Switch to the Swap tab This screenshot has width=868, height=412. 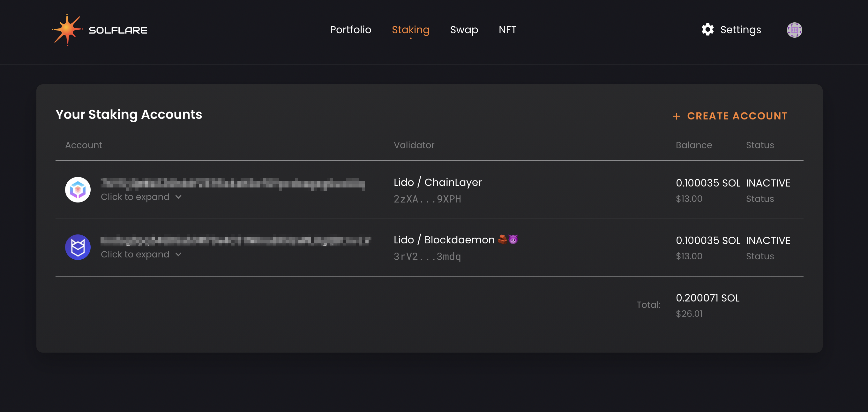coord(464,30)
